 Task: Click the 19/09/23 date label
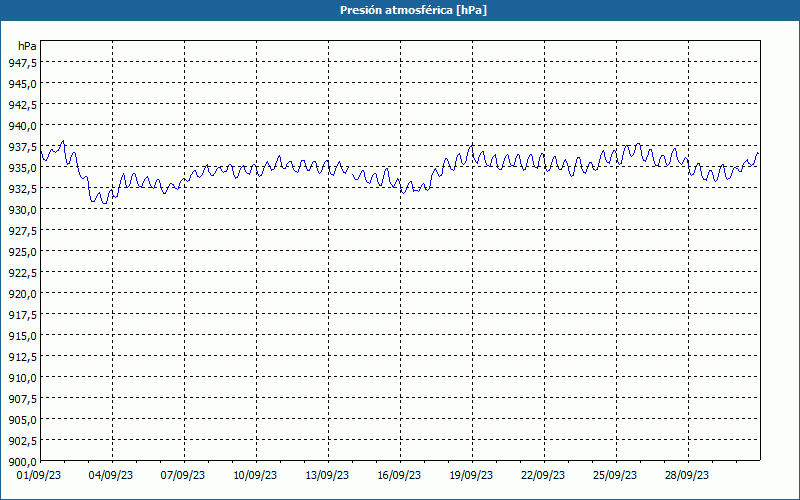point(471,475)
